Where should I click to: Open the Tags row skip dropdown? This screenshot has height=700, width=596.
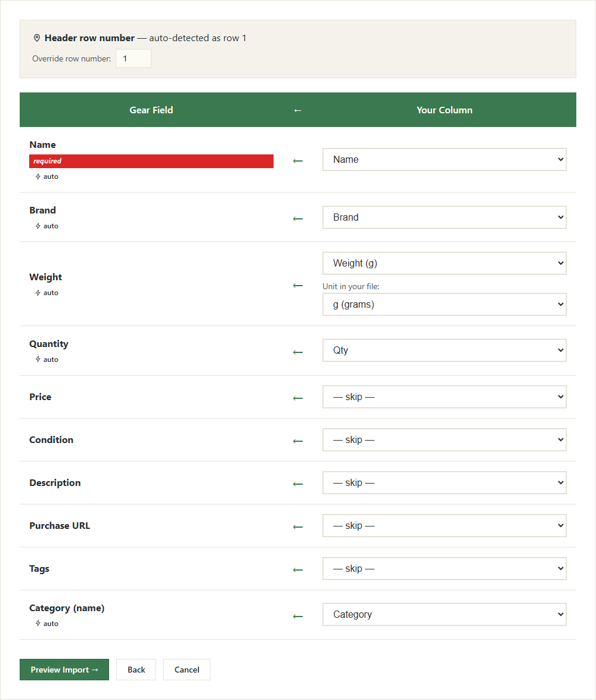[x=445, y=568]
